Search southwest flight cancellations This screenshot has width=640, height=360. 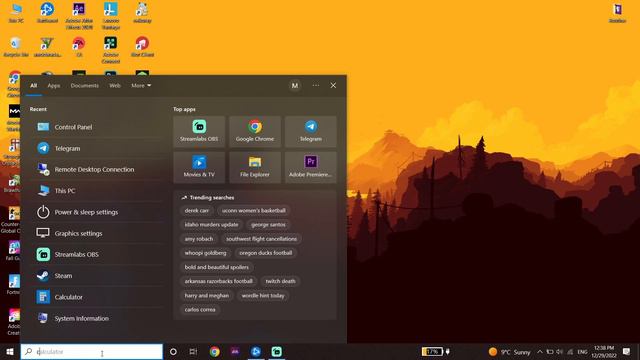(262, 239)
